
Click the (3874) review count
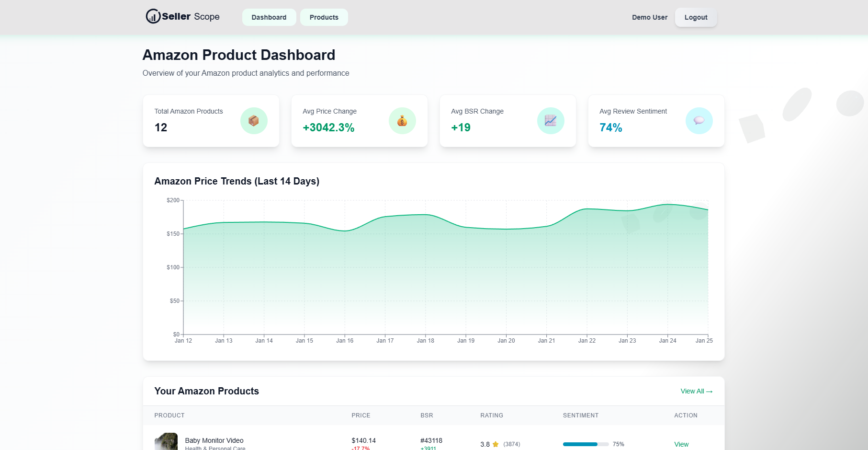[512, 444]
